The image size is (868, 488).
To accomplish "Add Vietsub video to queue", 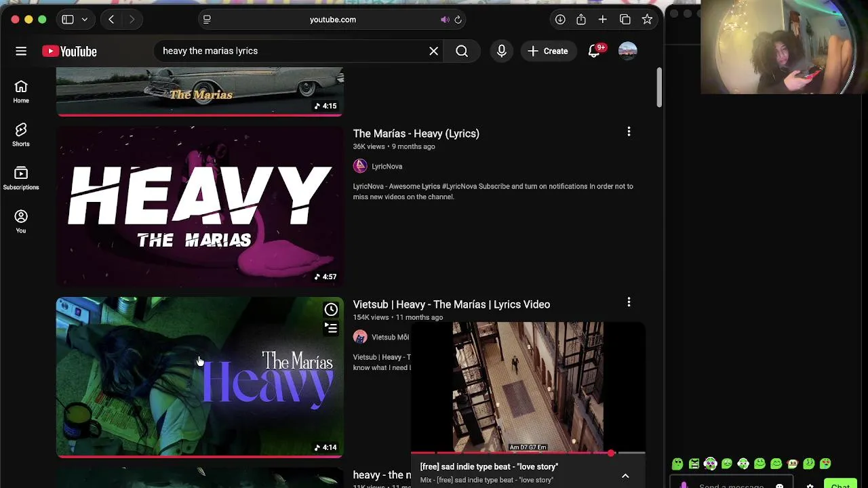I will [331, 329].
